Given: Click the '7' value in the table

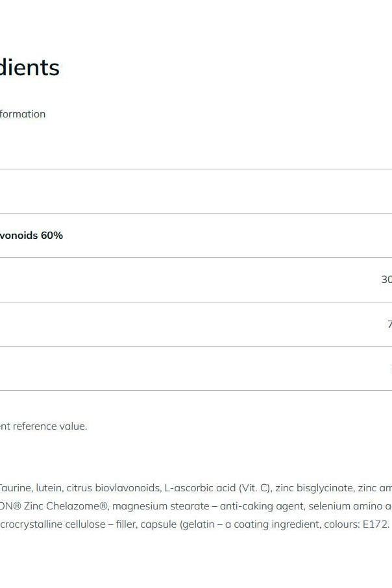Looking at the screenshot, I should point(389,324).
